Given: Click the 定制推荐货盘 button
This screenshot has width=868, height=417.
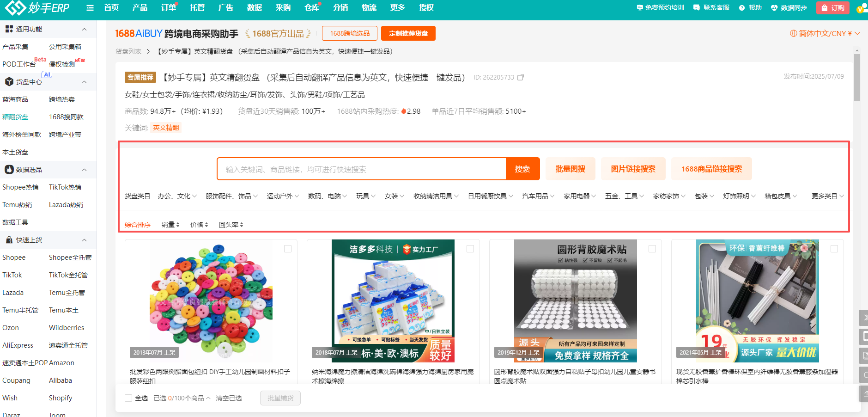Looking at the screenshot, I should [x=408, y=33].
